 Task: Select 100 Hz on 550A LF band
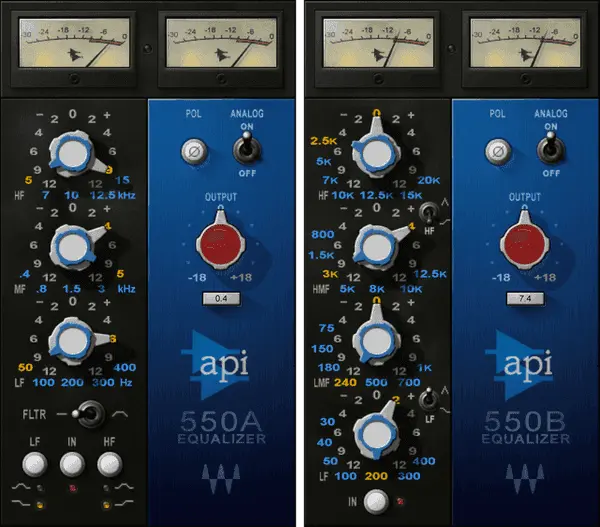pos(44,382)
